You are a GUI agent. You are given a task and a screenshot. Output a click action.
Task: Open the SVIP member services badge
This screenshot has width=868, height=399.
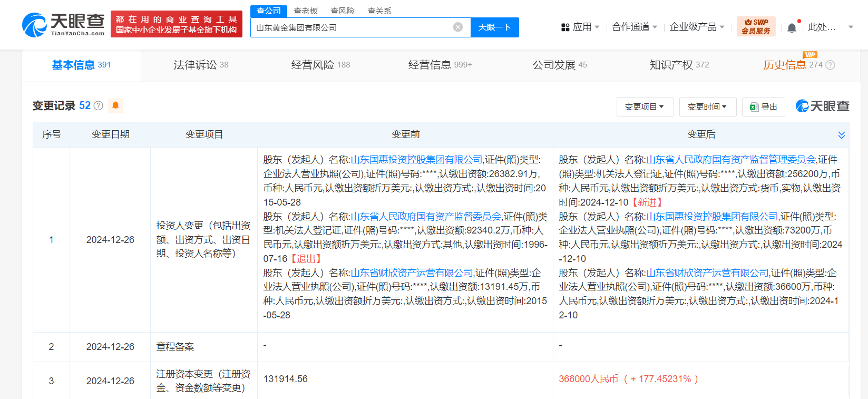click(756, 26)
